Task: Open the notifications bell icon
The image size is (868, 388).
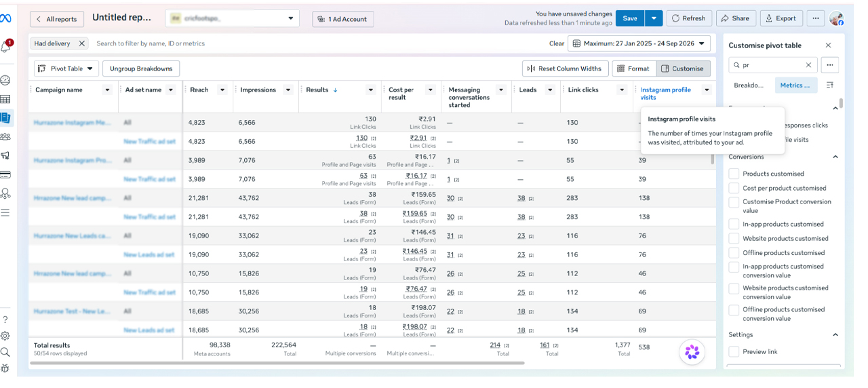Action: click(x=5, y=47)
